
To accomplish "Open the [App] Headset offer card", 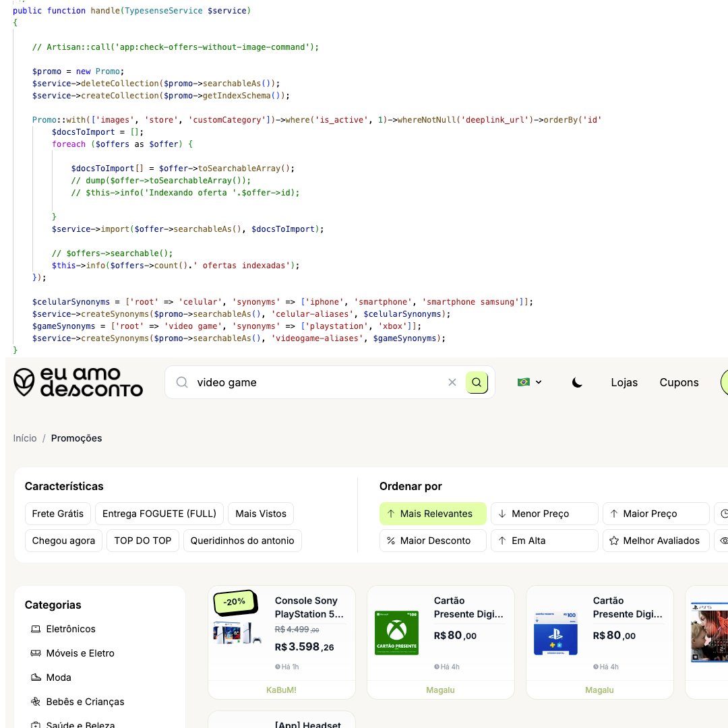I will coord(281,720).
